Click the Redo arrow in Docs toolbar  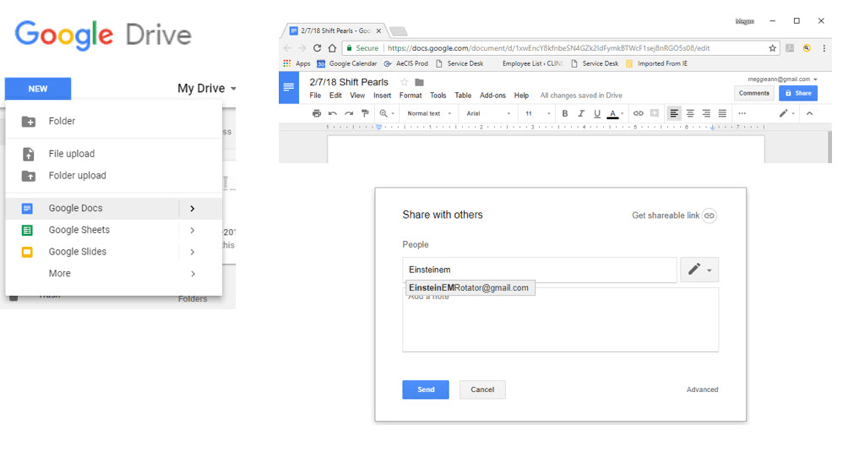click(x=349, y=113)
